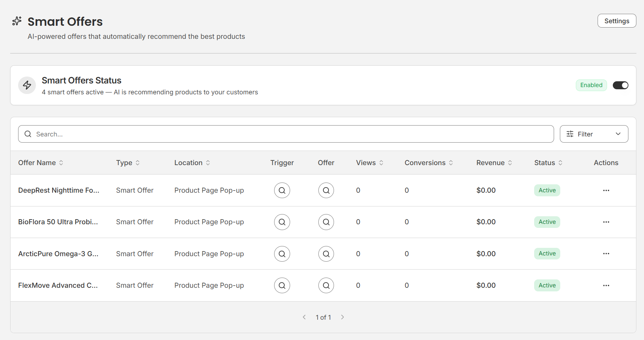
Task: Open trigger preview for DeepRest Nighttime offer
Action: pos(282,190)
